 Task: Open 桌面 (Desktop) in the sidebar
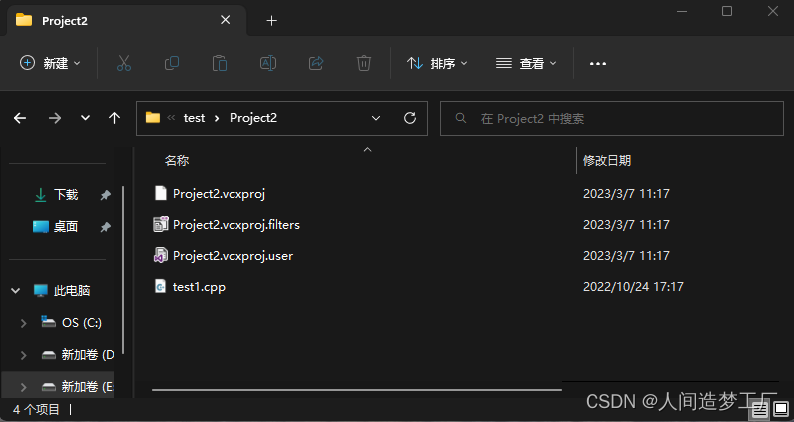coord(66,226)
